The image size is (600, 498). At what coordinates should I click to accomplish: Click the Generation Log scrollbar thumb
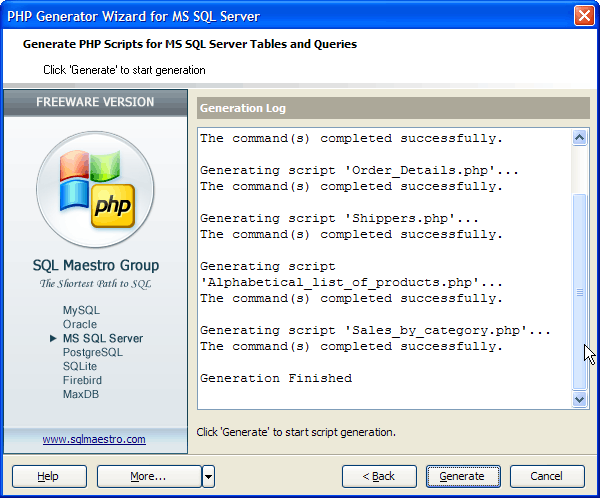tap(579, 292)
